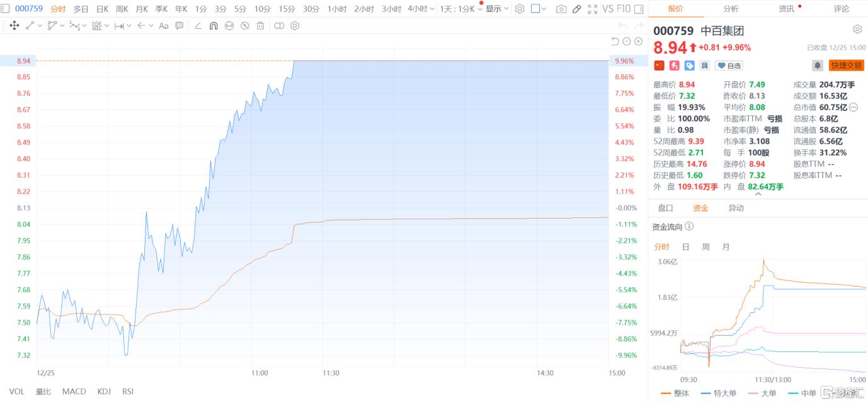Enter fullscreen chart mode
Viewport: 868px width, 403px height.
592,9
